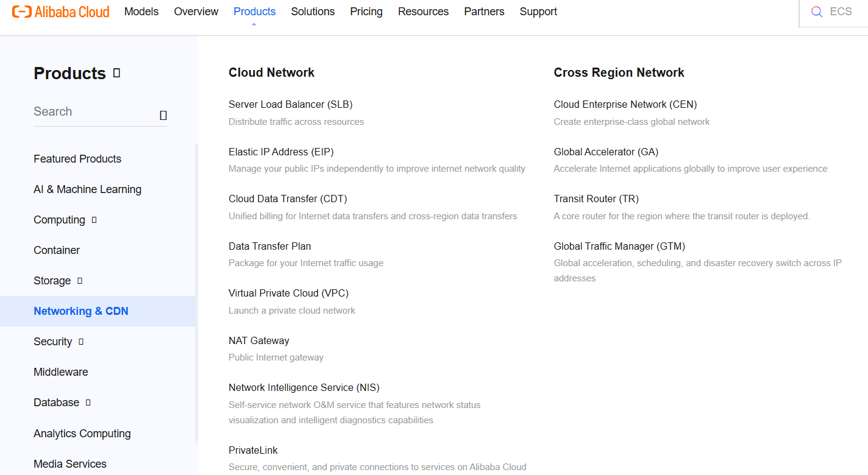This screenshot has height=475, width=868.
Task: Select Featured Products category
Action: (x=77, y=159)
